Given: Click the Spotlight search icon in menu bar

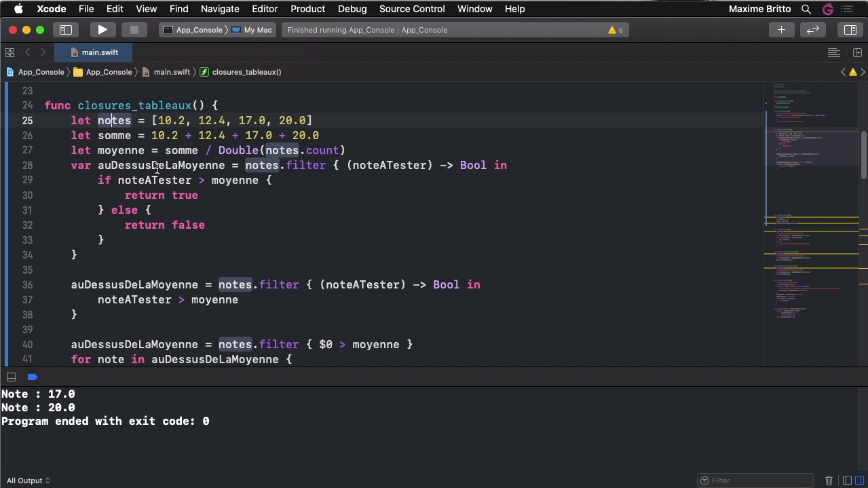Looking at the screenshot, I should tap(806, 9).
